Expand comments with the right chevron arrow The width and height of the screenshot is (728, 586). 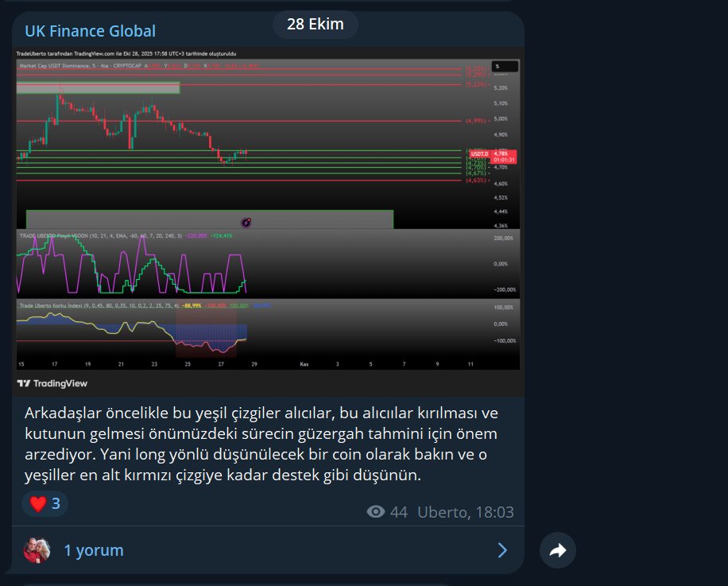coord(502,550)
